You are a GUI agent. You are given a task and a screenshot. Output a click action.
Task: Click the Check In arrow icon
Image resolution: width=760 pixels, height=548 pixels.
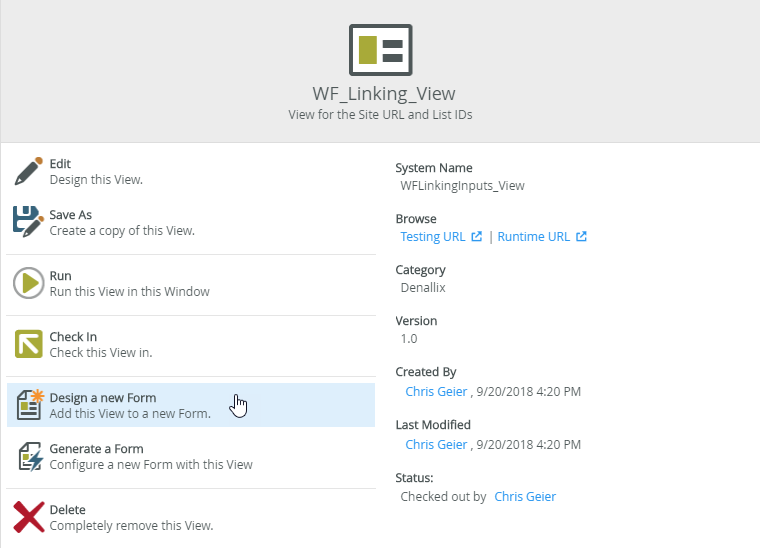click(28, 344)
